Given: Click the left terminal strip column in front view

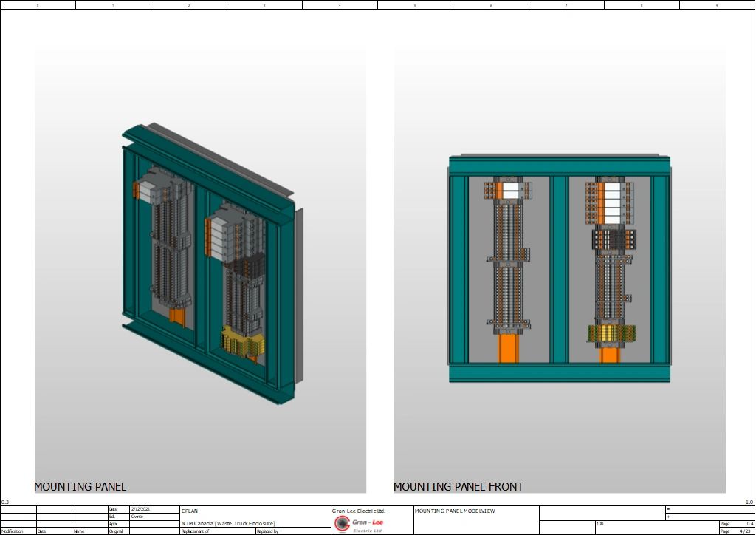Looking at the screenshot, I should click(509, 267).
